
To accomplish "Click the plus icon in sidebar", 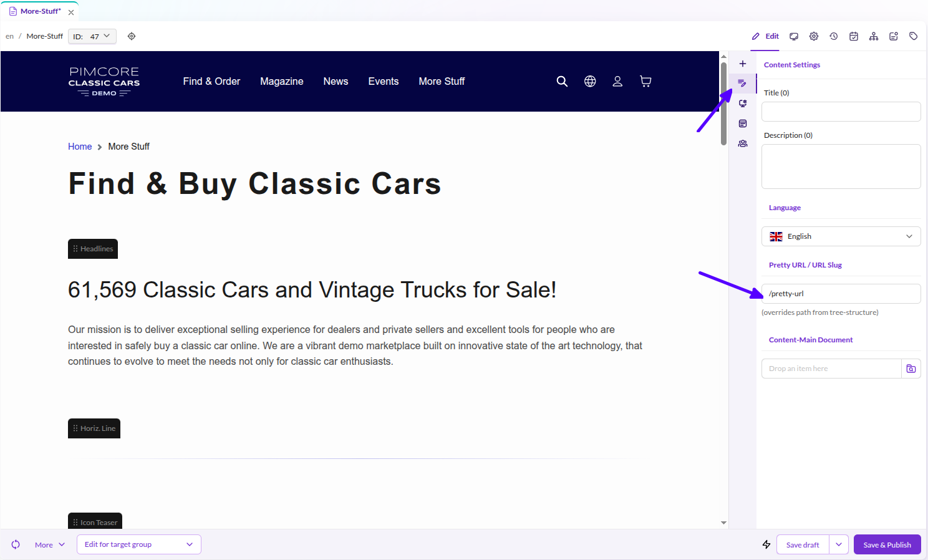I will coord(743,64).
